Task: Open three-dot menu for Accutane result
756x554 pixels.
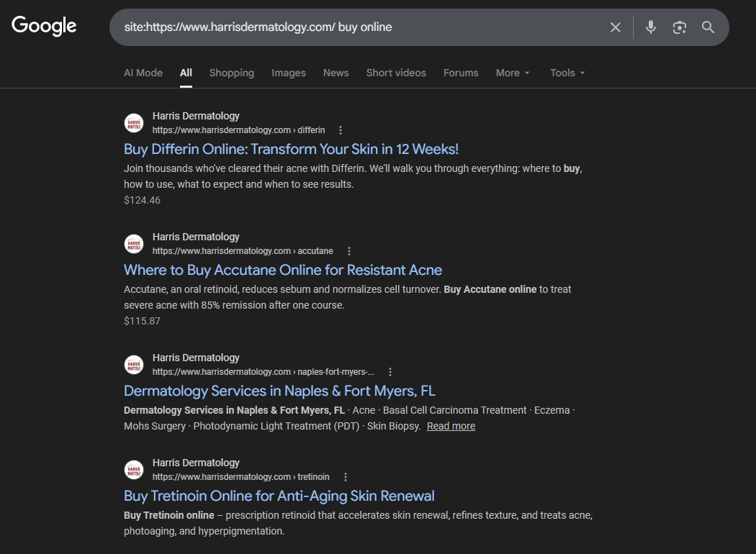Action: pyautogui.click(x=349, y=251)
